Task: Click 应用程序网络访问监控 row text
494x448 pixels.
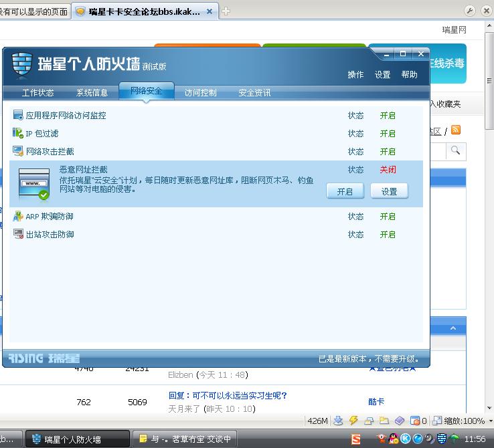Action: pos(66,116)
